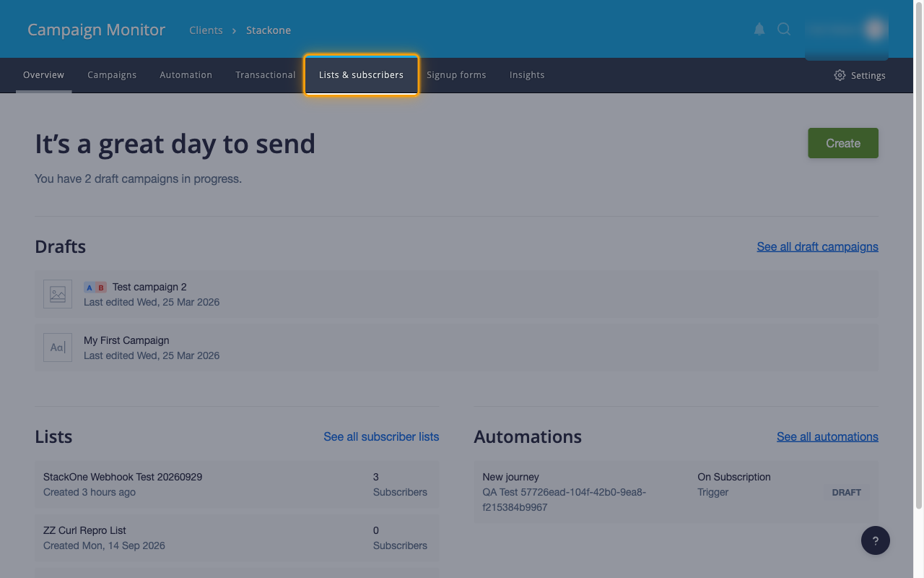Open the Test campaign 2 draft
The height and width of the screenshot is (578, 924).
456,294
